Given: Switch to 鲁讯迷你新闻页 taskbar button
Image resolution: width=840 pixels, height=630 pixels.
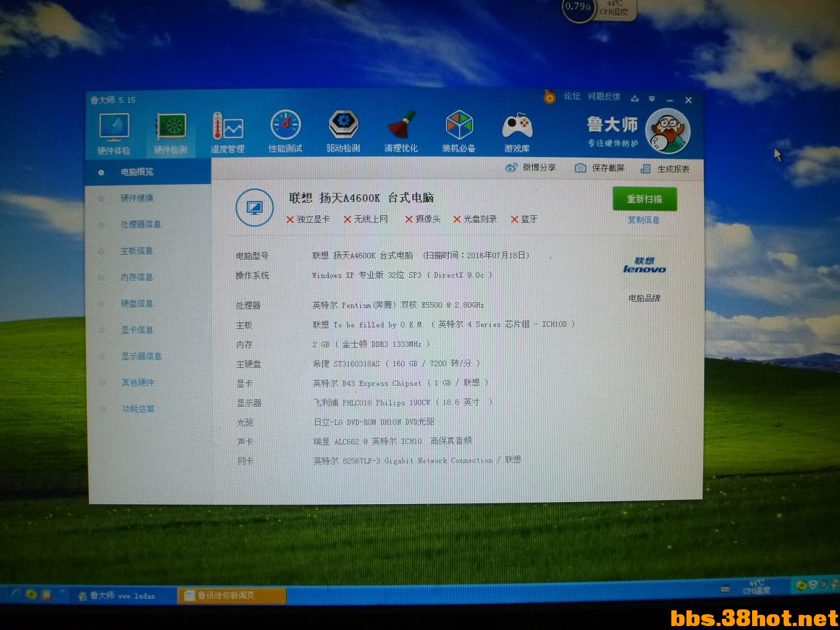Looking at the screenshot, I should 232,595.
